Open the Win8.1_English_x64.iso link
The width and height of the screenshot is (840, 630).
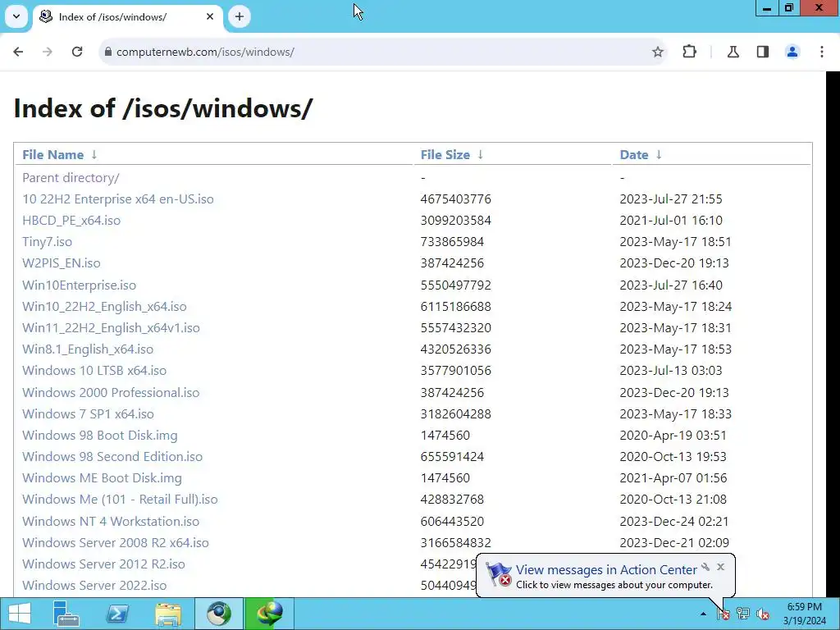pyautogui.click(x=88, y=349)
